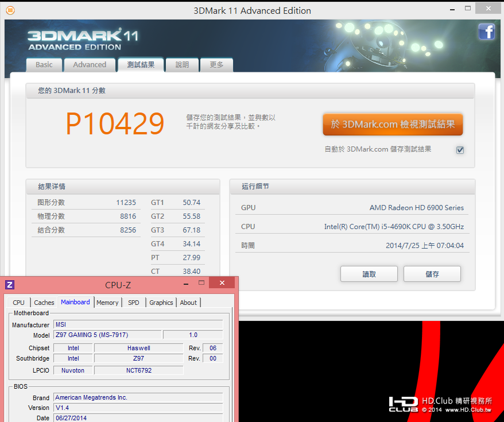The width and height of the screenshot is (504, 422).
Task: Switch to the Advanced tab
Action: tap(90, 65)
